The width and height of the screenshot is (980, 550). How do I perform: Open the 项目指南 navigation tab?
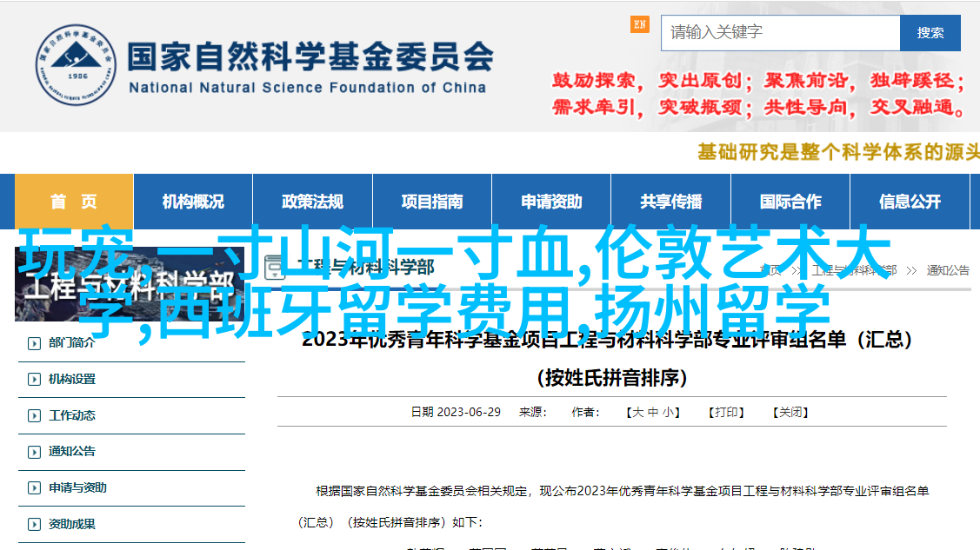(432, 202)
